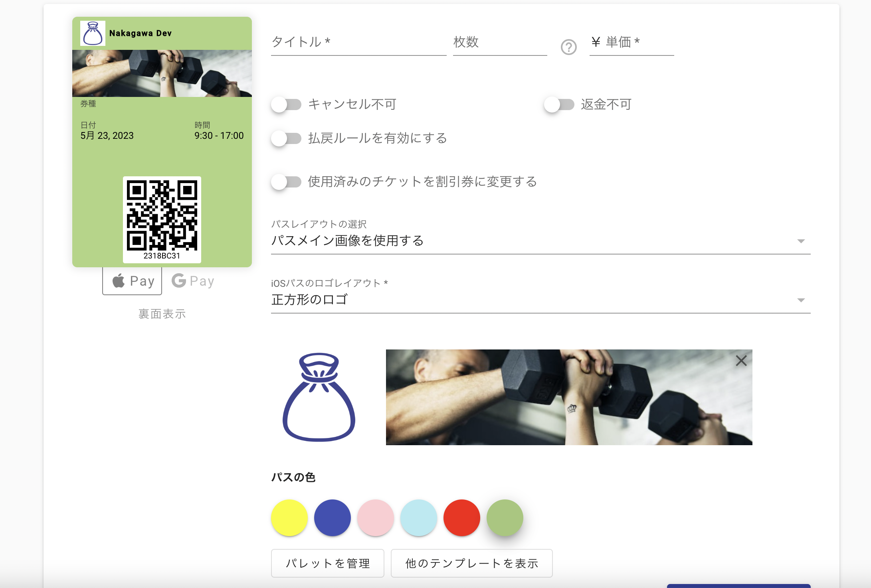Click the money bag logo image

(x=319, y=397)
